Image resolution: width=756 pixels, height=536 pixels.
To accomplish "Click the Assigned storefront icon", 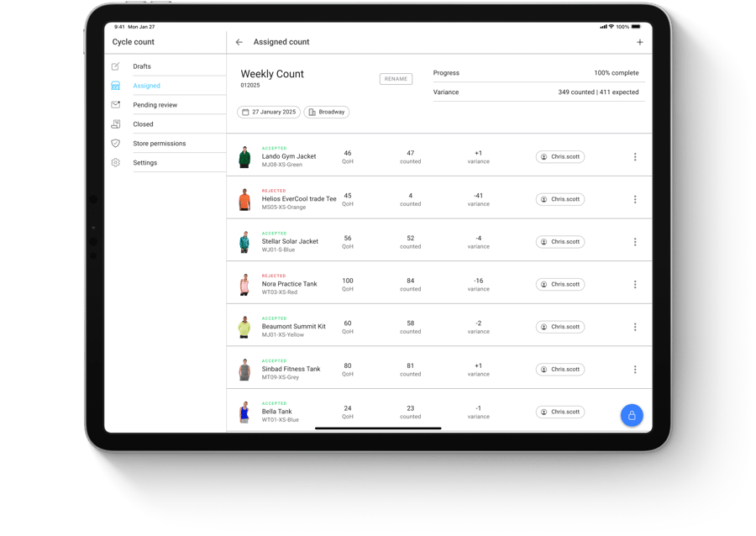I will coord(115,85).
